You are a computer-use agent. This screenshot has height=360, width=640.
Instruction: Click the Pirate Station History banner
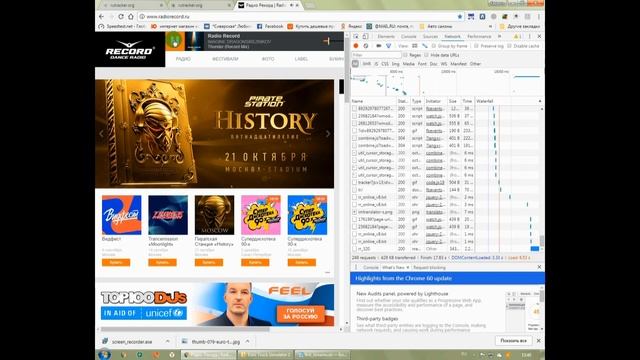pos(214,134)
